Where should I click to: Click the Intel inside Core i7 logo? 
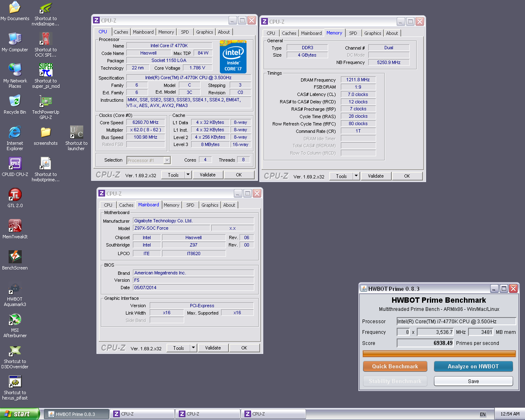pos(233,57)
